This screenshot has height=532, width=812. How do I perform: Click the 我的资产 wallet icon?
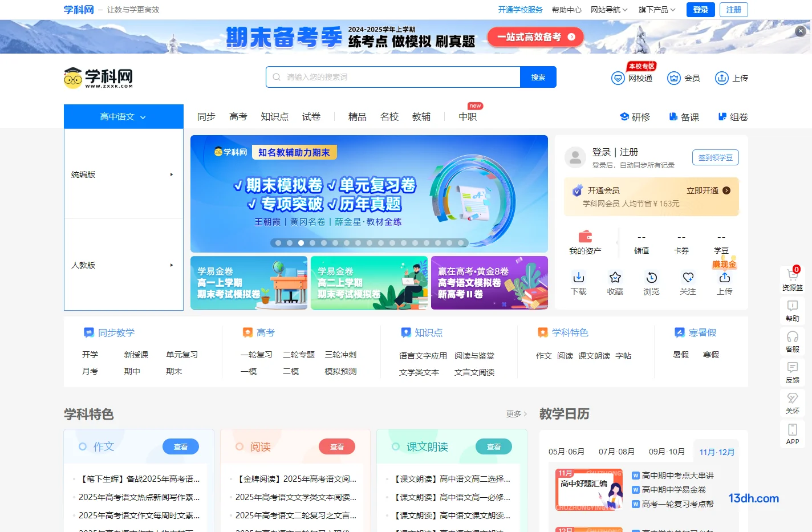pos(585,237)
